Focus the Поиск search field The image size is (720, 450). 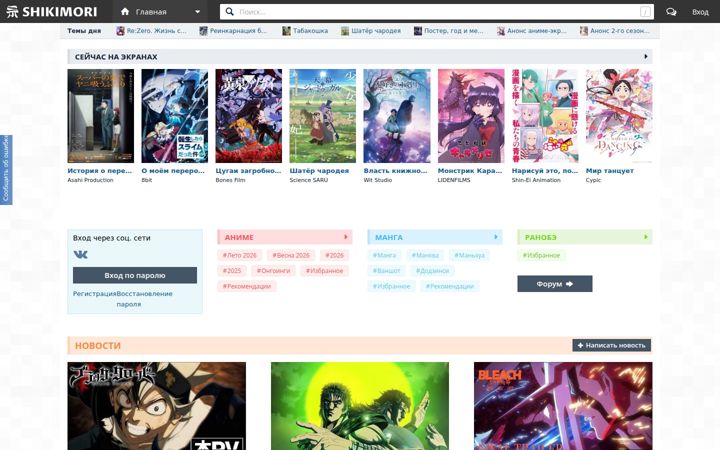[x=437, y=12]
